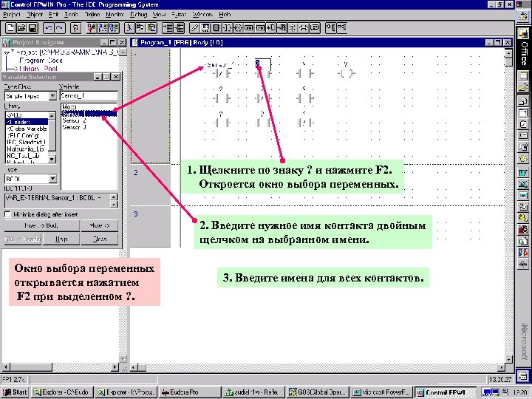Click the Help button in Variable Selection
The height and width of the screenshot is (399, 532).
pos(61,239)
